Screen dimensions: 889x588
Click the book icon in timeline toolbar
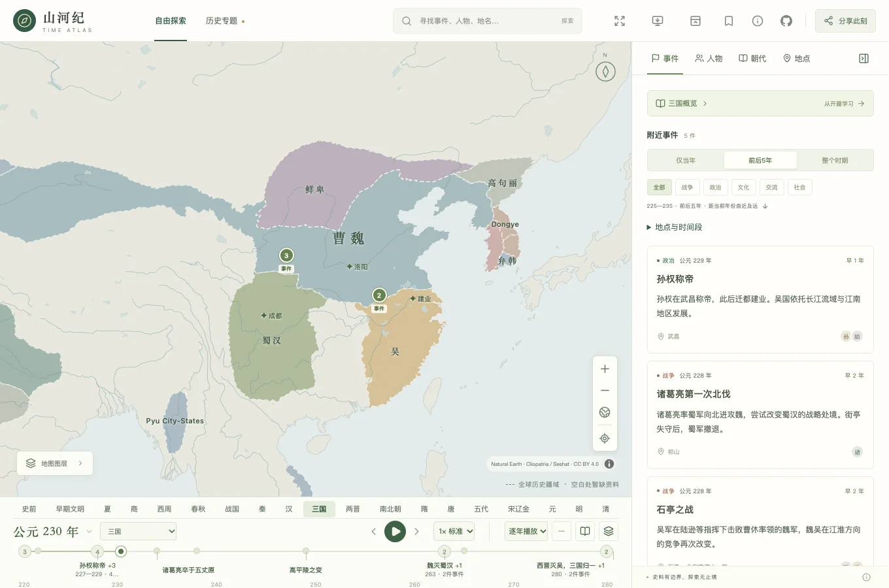585,531
